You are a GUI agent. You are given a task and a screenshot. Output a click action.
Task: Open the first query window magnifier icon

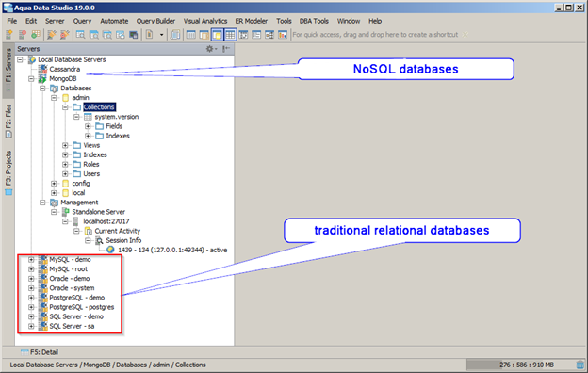click(x=80, y=35)
